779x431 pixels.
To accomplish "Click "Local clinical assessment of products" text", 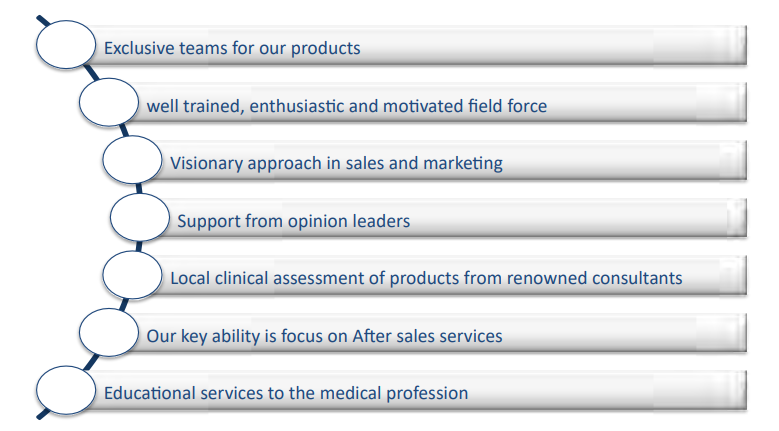I will click(x=426, y=278).
